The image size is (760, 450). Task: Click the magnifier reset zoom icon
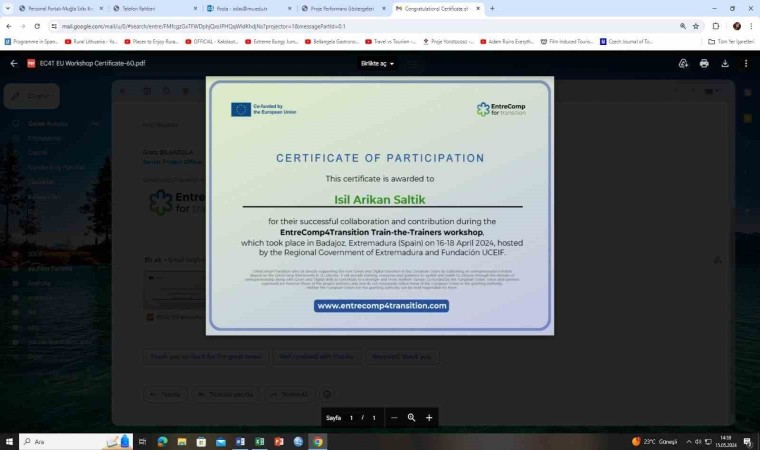tap(411, 417)
